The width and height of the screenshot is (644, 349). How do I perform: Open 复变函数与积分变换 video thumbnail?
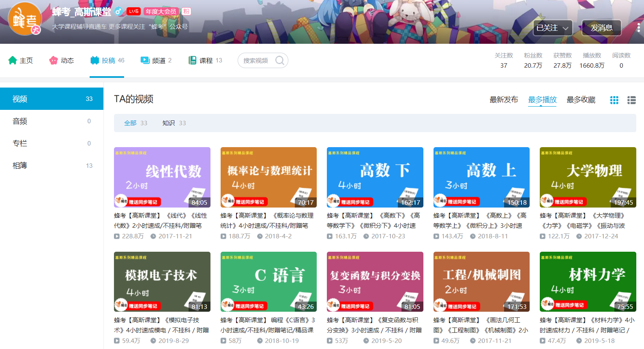point(375,282)
